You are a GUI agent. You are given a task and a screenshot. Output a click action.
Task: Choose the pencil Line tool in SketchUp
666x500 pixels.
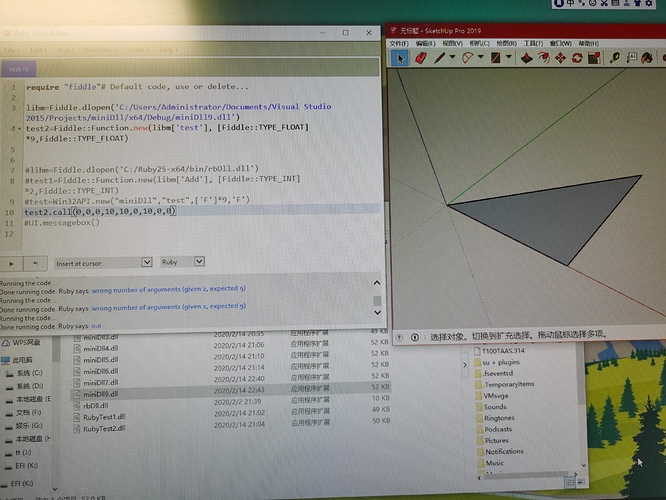point(439,58)
